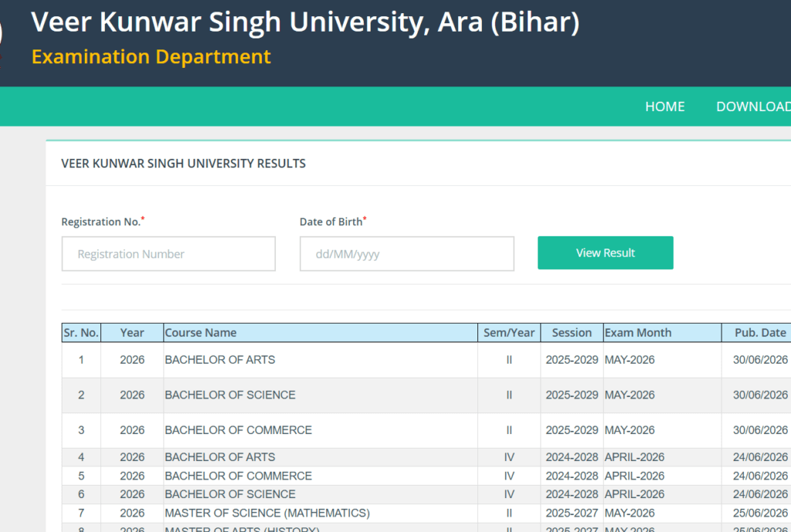Select MASTER OF SCIENCE (MATHEMATICS) course row
The width and height of the screenshot is (791, 532).
pyautogui.click(x=267, y=513)
